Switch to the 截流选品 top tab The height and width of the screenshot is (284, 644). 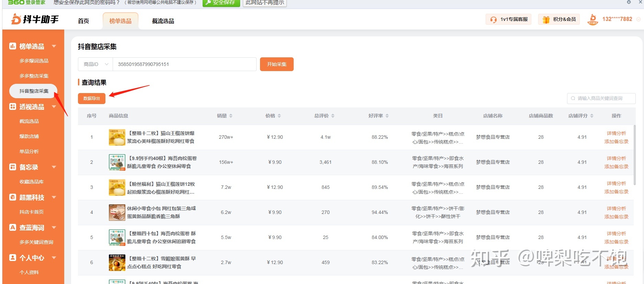(x=163, y=21)
